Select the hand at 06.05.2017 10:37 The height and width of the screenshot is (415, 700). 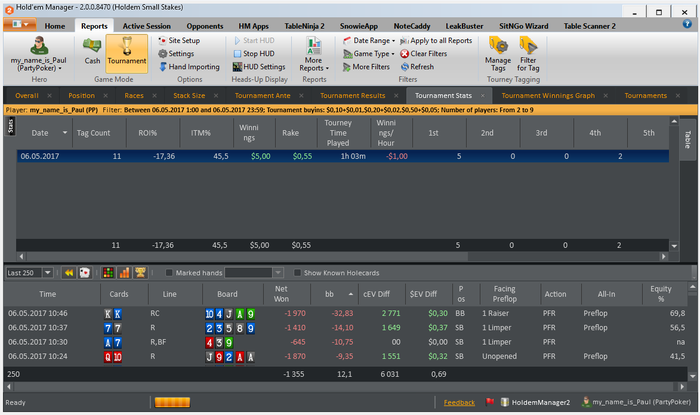tap(346, 328)
